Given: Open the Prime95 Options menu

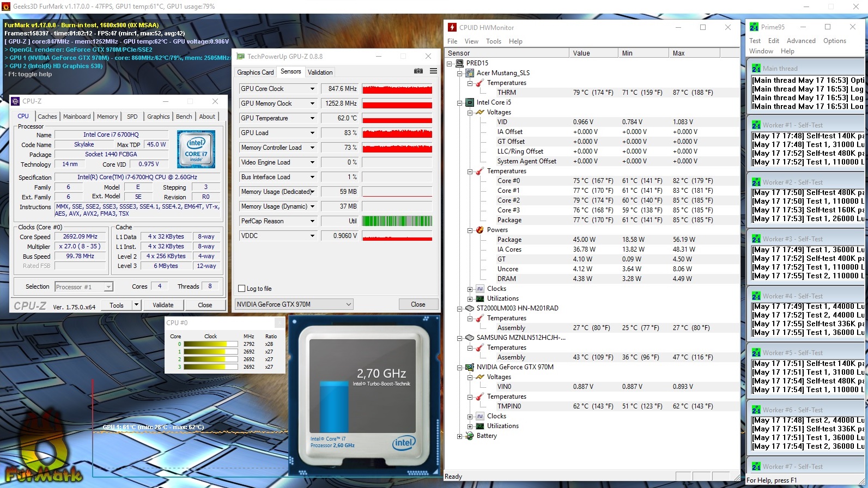Looking at the screenshot, I should (x=835, y=41).
